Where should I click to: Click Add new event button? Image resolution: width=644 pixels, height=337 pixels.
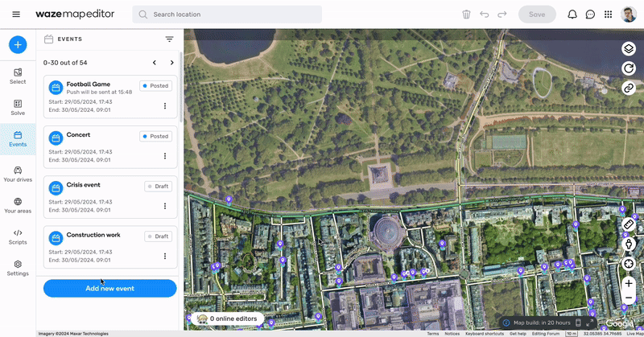(110, 289)
